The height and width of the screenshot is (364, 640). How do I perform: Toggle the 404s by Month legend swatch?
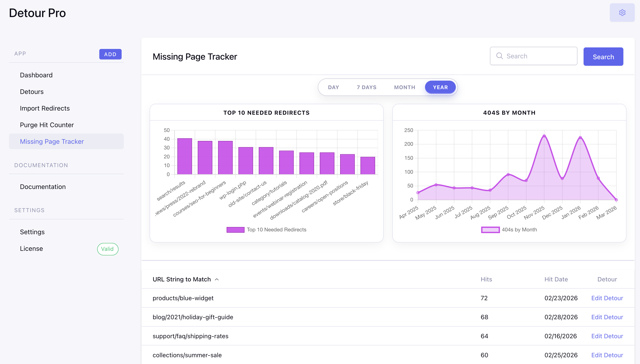tap(490, 230)
